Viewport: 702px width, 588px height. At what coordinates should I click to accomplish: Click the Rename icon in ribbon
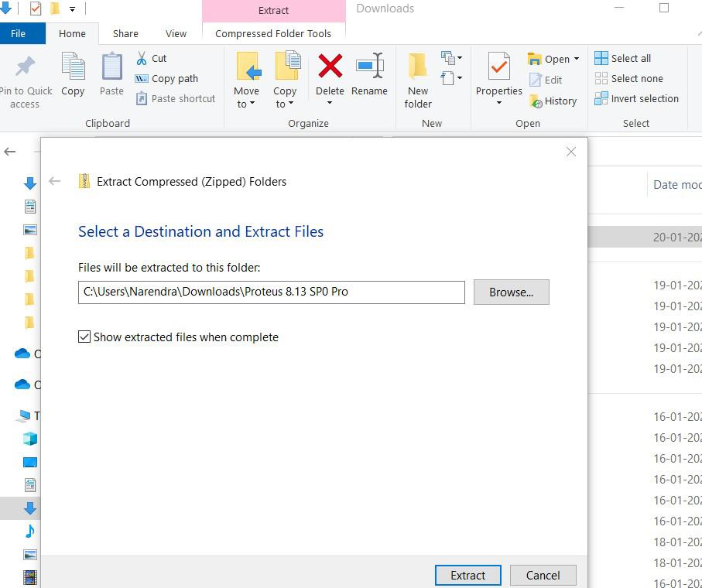pos(369,67)
